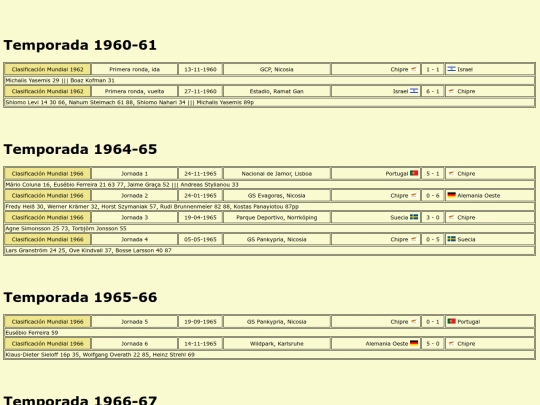Click Chipre flag in the Jornada 2 row
Screen dimensions: 540x405
click(414, 195)
